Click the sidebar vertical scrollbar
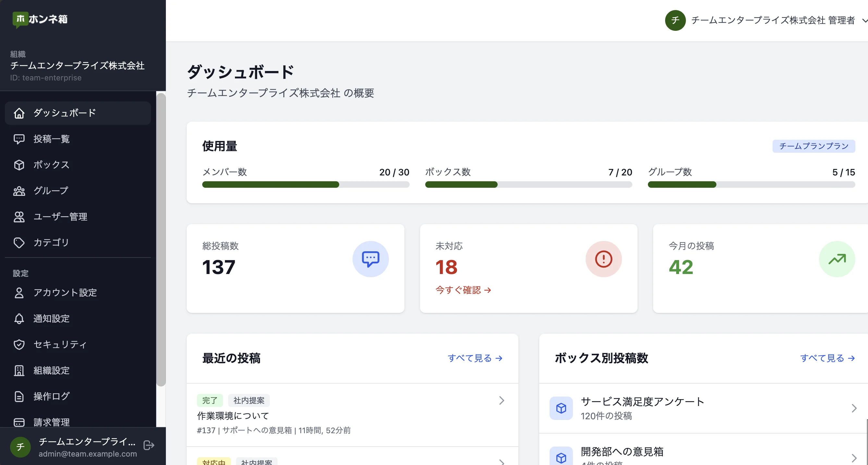The height and width of the screenshot is (465, 868). pos(161,239)
